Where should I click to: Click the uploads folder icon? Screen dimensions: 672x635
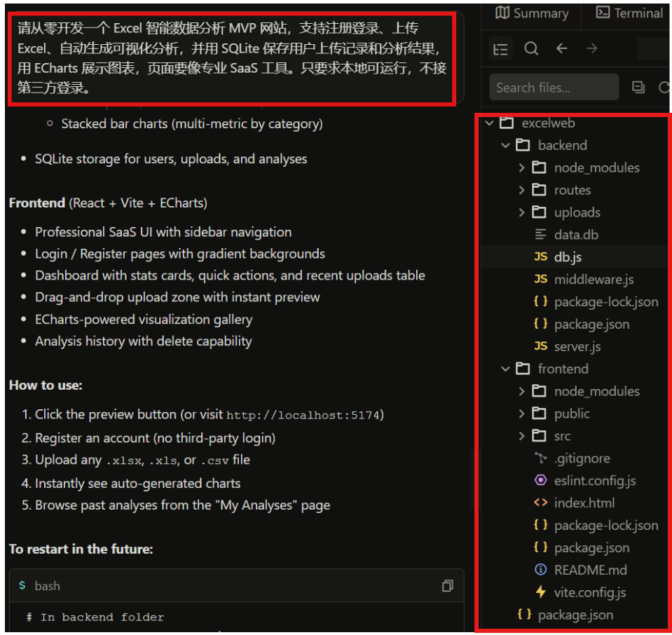tap(539, 212)
